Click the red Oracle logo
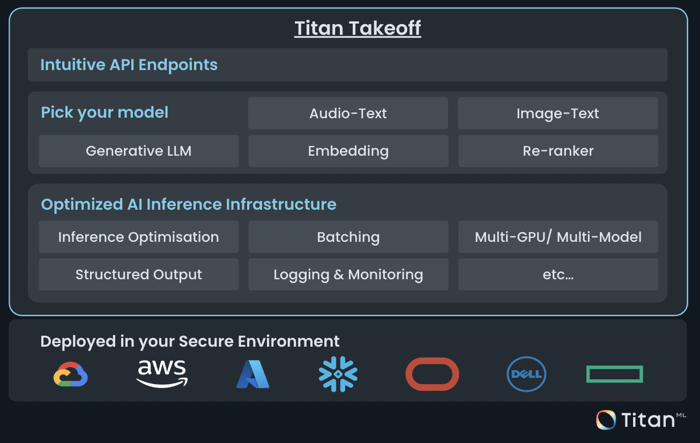The image size is (700, 443). (432, 374)
